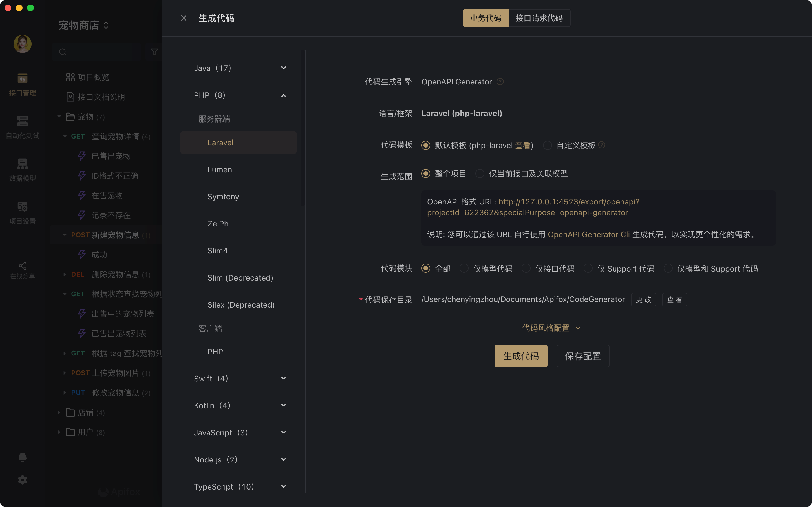This screenshot has width=812, height=507.
Task: Expand the Java (17) language group
Action: click(284, 68)
